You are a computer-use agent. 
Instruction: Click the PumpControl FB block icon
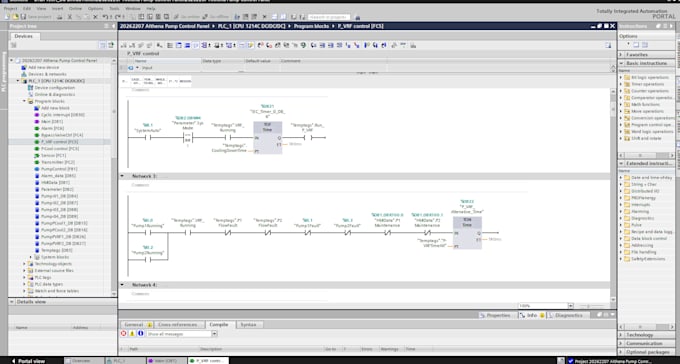pos(37,169)
